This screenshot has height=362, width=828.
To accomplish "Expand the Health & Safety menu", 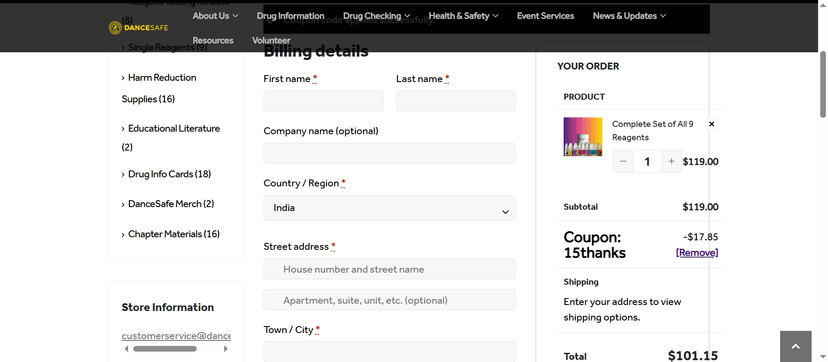I will click(x=463, y=16).
